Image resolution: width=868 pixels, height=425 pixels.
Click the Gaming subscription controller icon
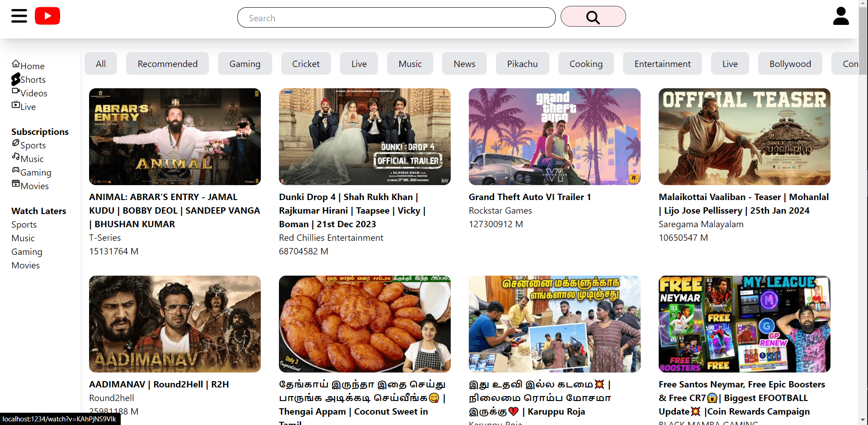click(16, 170)
